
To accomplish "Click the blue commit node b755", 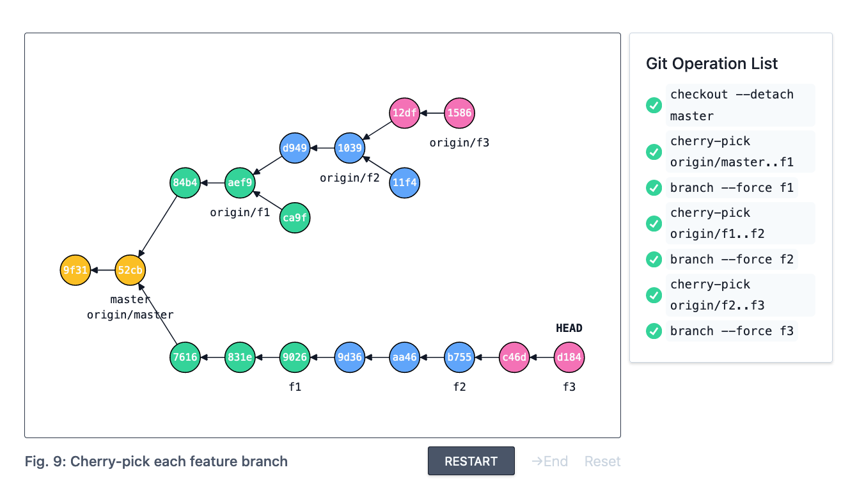I will [x=459, y=358].
